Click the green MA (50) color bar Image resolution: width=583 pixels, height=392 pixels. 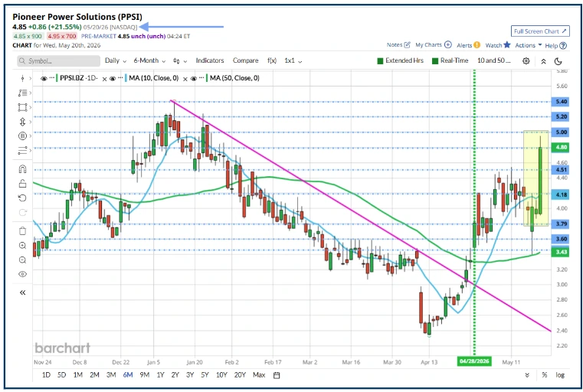tap(207, 78)
